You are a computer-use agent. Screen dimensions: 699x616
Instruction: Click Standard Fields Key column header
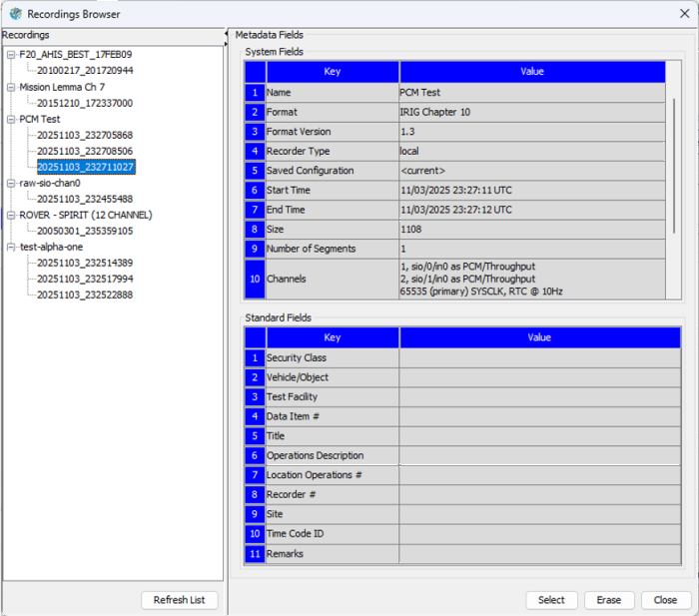(333, 337)
